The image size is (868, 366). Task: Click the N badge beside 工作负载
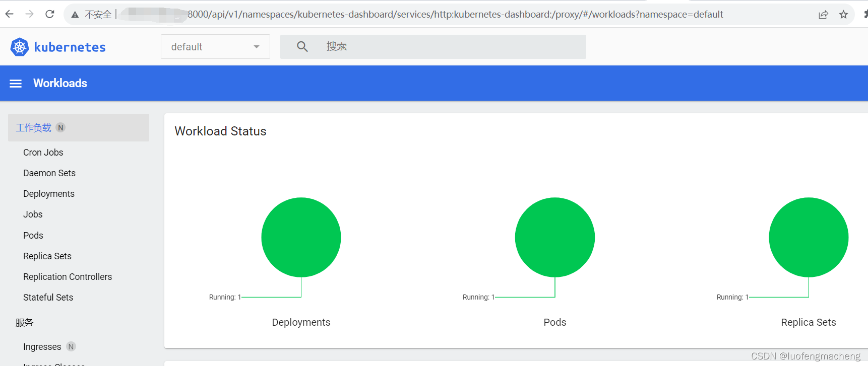[60, 127]
